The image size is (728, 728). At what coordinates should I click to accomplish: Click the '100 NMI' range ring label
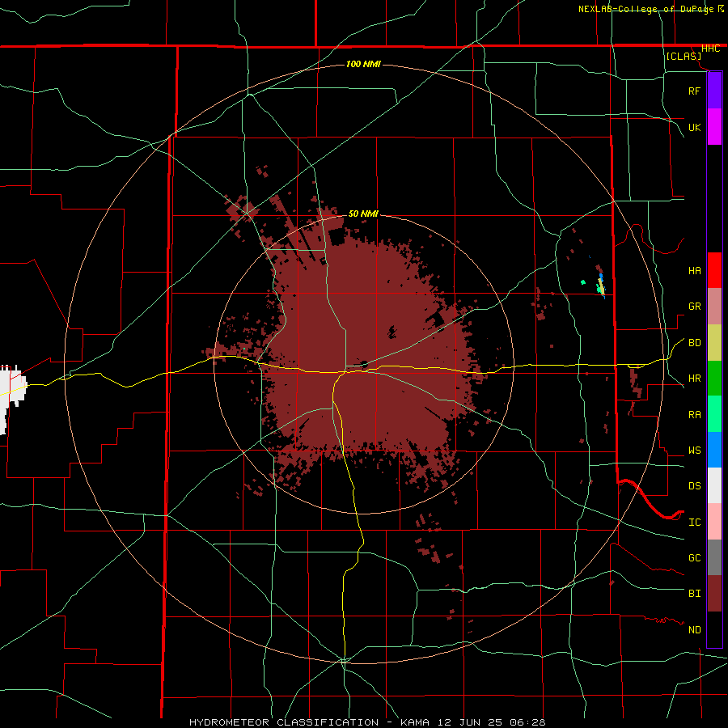(363, 64)
